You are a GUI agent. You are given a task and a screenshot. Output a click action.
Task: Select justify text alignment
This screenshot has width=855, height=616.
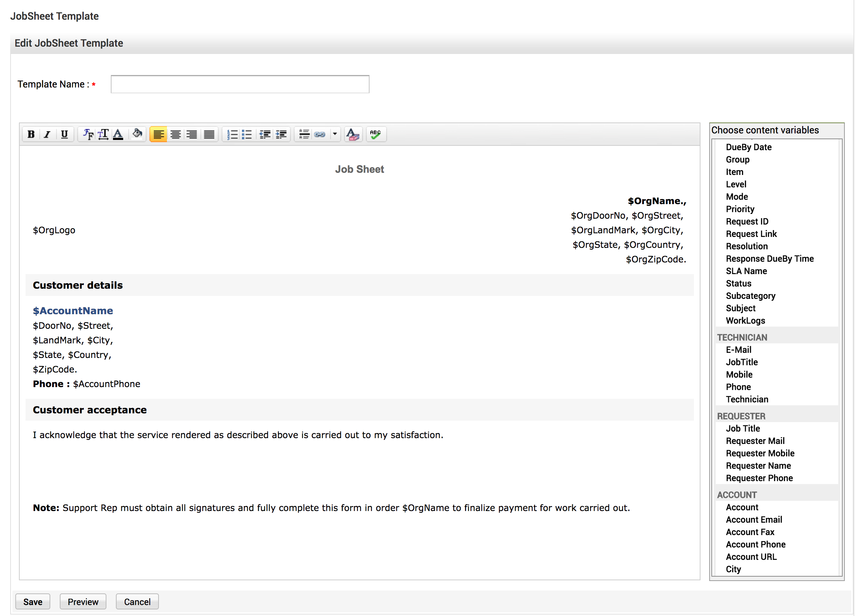pos(209,134)
